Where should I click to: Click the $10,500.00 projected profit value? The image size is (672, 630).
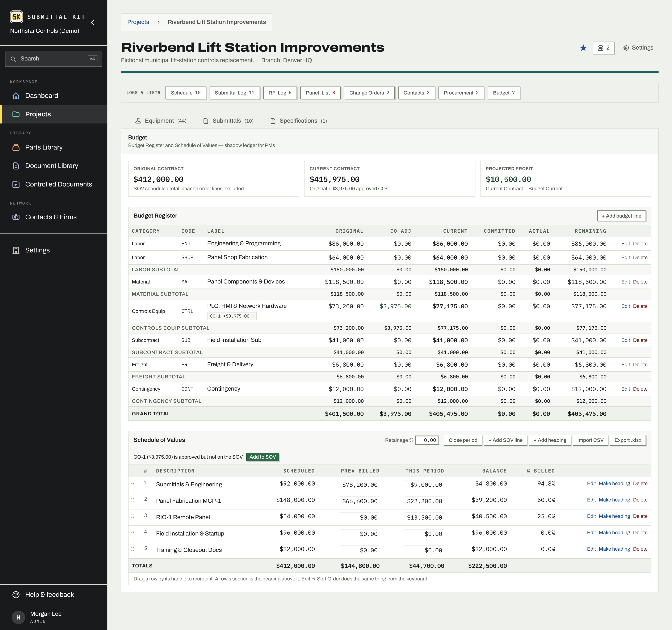(x=508, y=180)
